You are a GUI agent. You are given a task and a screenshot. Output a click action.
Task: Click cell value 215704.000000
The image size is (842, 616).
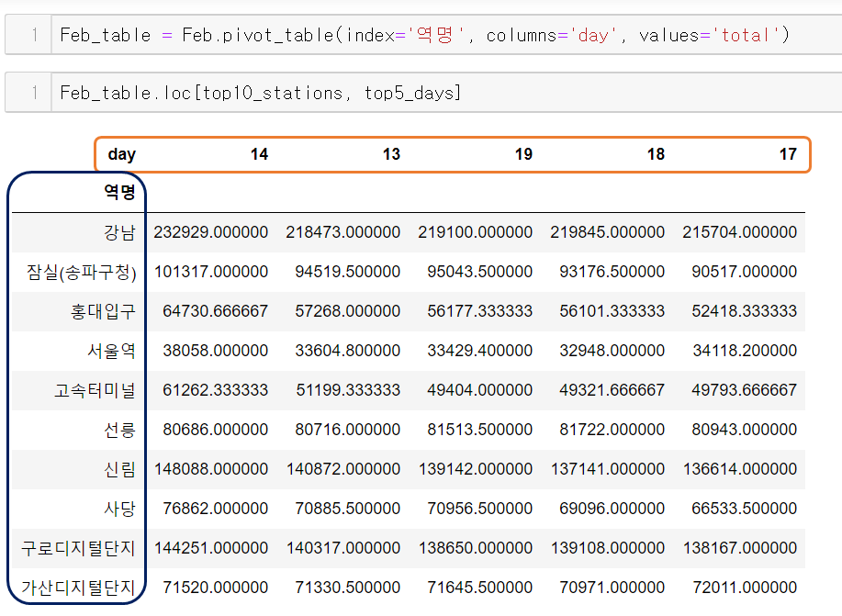(x=740, y=232)
